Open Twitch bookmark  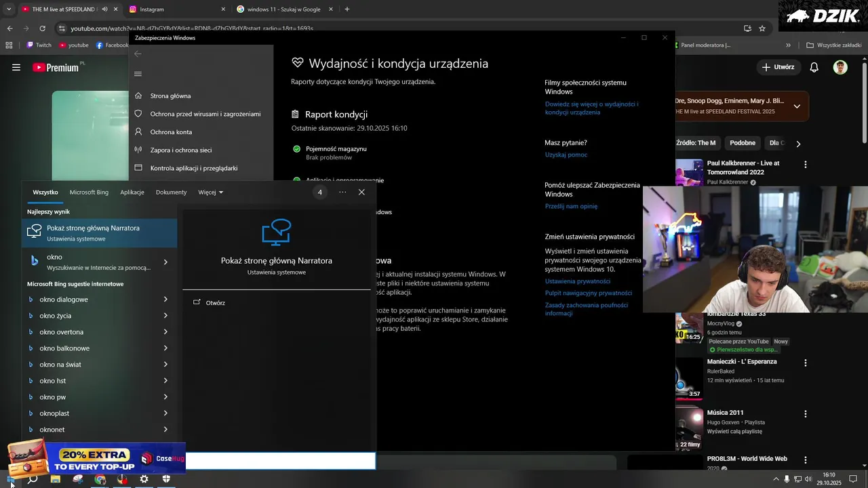[x=39, y=45]
